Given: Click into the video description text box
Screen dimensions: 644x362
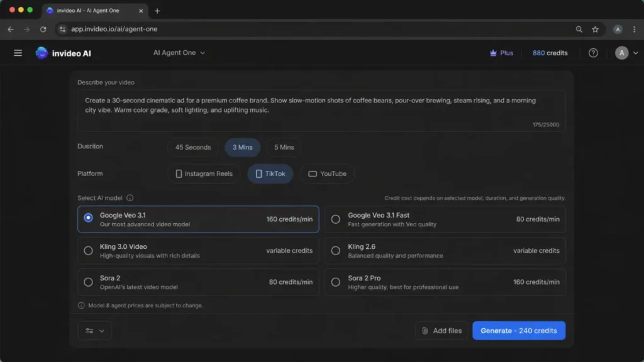Looking at the screenshot, I should 321,111.
